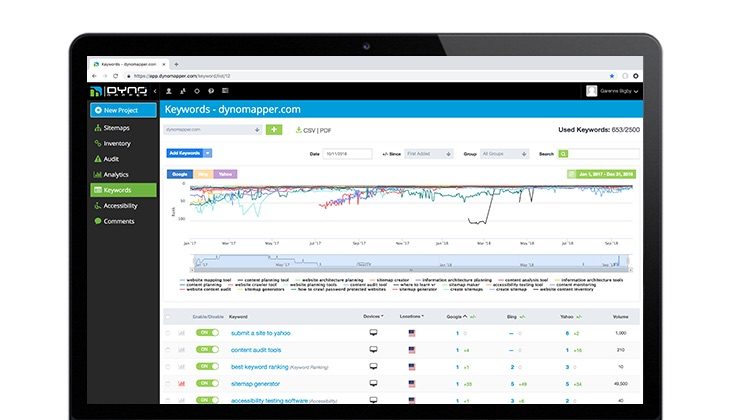Image resolution: width=732 pixels, height=420 pixels.
Task: Click the list/news icon in top bar
Action: click(225, 91)
